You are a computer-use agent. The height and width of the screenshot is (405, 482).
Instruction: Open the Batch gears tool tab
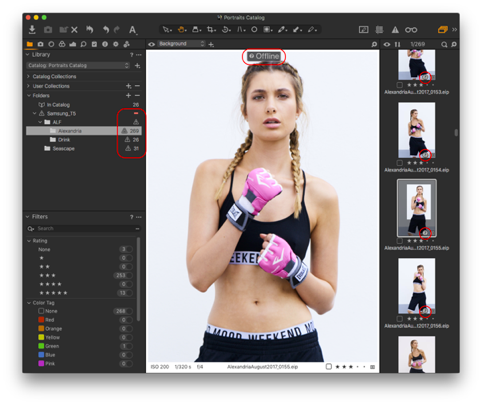(126, 44)
